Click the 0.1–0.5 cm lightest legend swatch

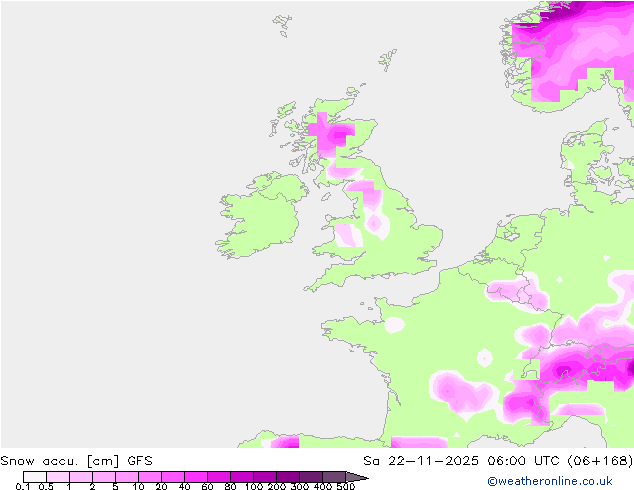35,477
